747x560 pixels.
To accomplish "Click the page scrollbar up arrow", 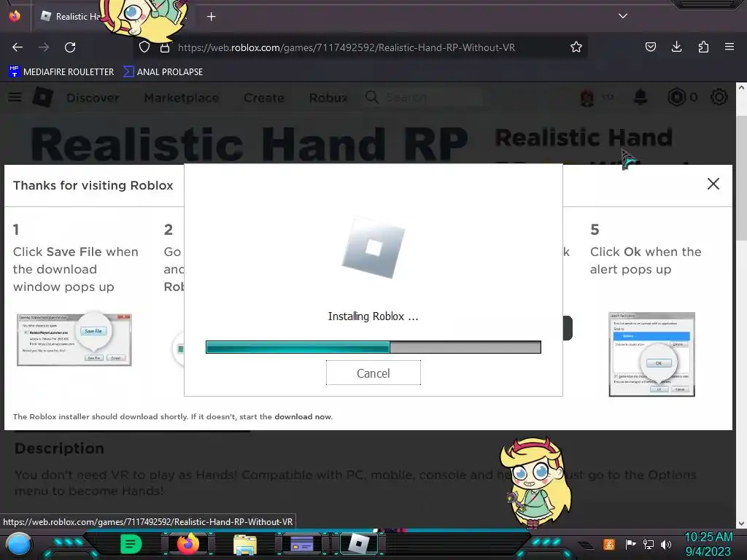I will (741, 88).
